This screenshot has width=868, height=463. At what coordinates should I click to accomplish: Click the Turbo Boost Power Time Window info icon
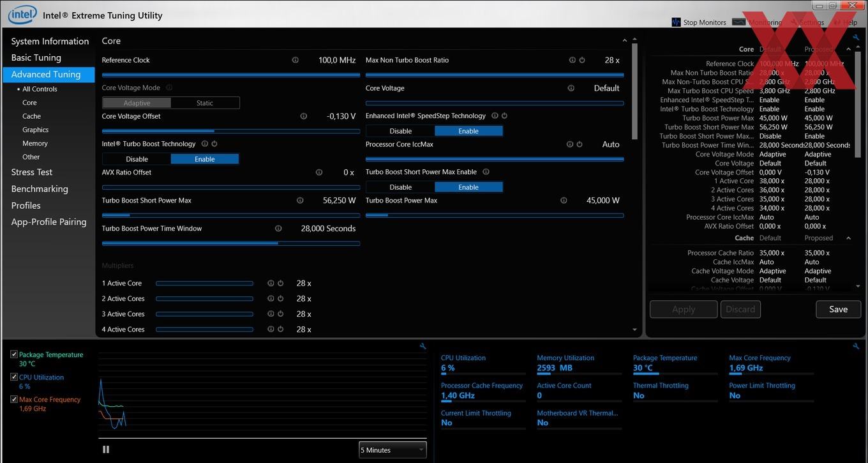(x=278, y=229)
